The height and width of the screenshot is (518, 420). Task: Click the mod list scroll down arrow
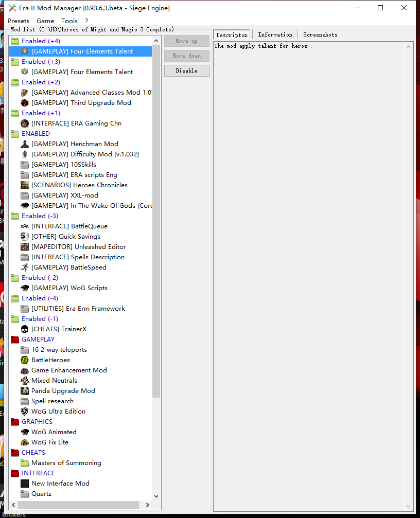tap(156, 496)
